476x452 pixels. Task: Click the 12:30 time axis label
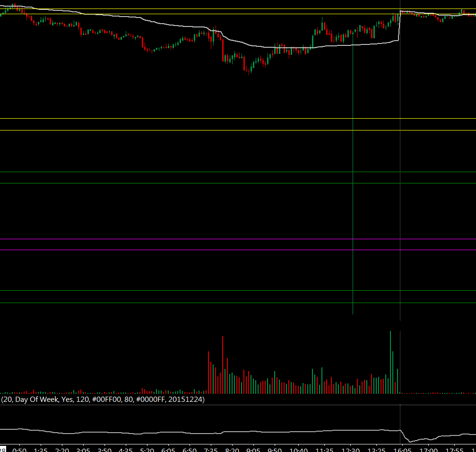[x=351, y=450]
